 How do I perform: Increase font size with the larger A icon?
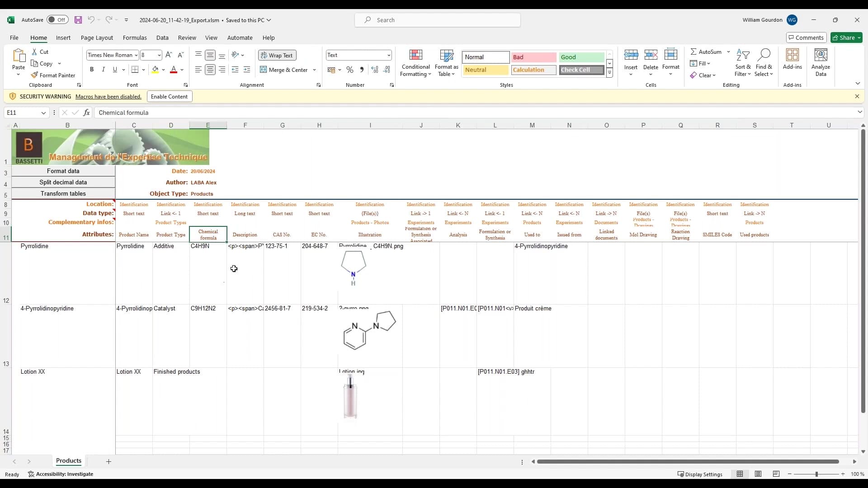click(x=169, y=55)
